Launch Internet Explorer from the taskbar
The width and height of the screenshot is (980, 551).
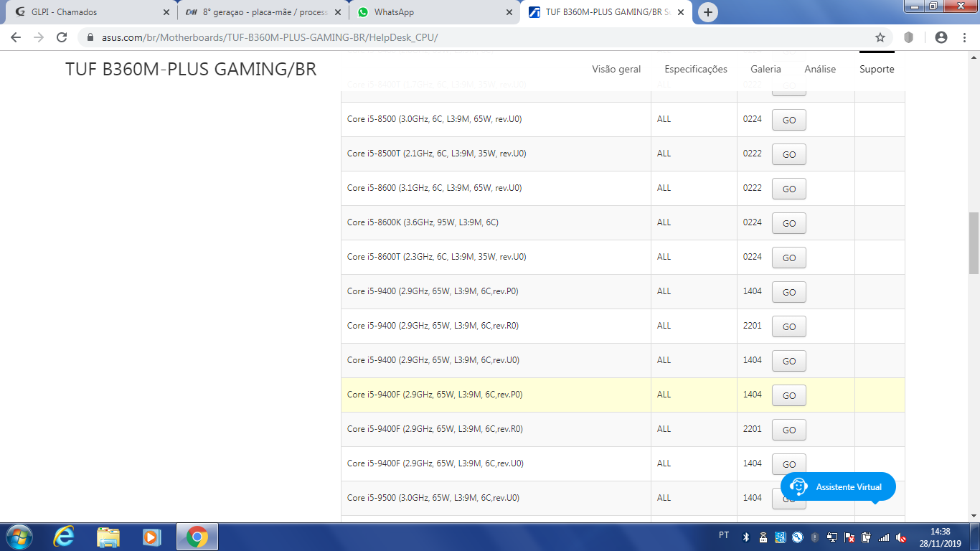coord(64,537)
